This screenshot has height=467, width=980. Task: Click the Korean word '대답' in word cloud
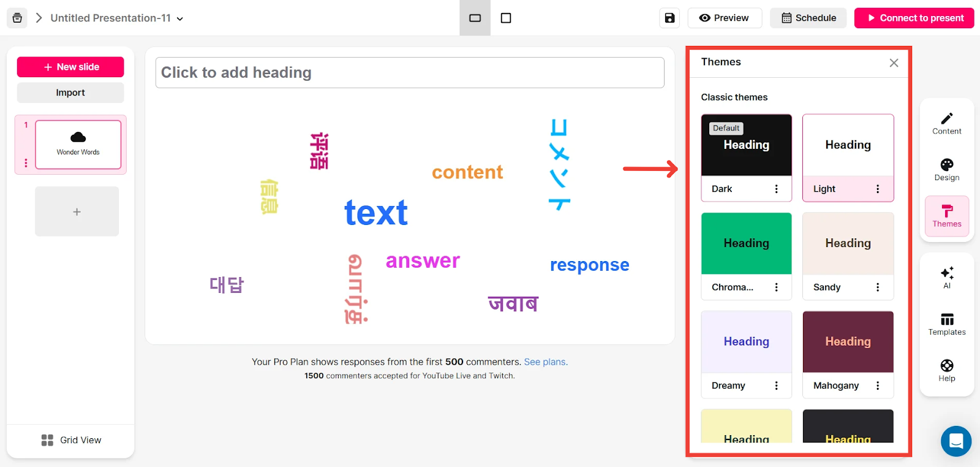click(227, 285)
